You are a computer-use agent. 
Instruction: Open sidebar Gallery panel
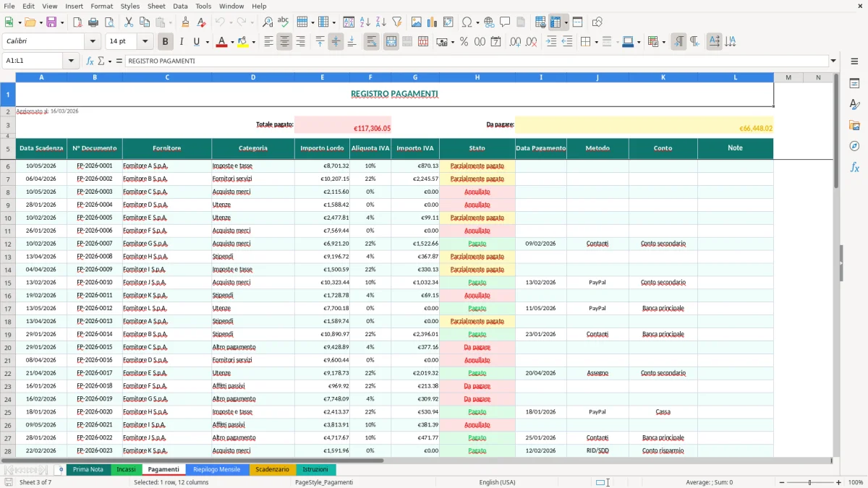tap(854, 126)
